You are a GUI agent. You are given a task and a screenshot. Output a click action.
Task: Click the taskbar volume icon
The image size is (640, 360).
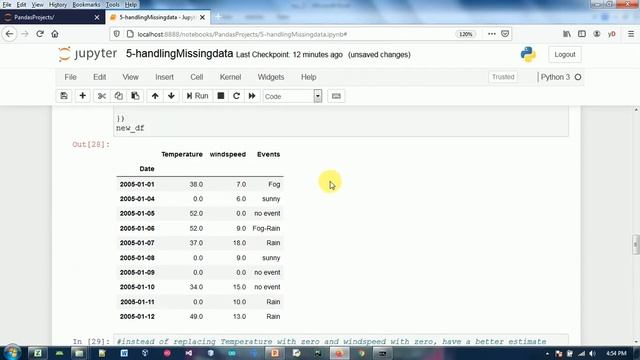coord(593,353)
